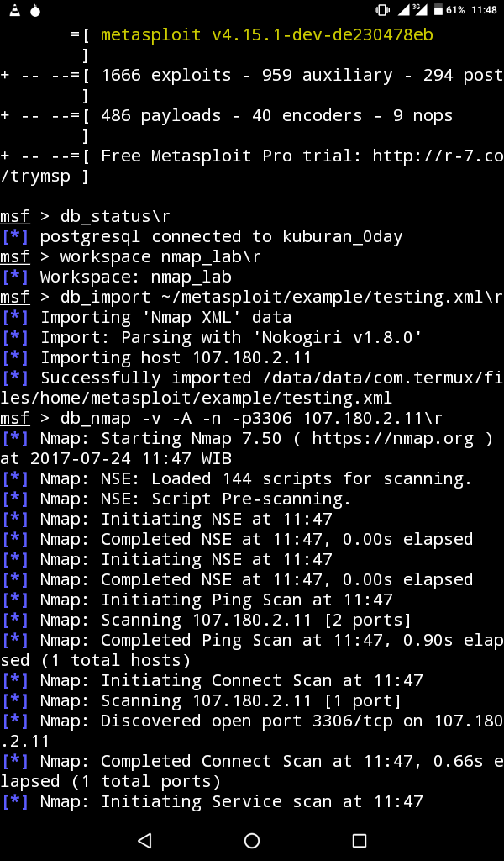
Task: Tap the Android Back navigation button
Action: (x=144, y=840)
